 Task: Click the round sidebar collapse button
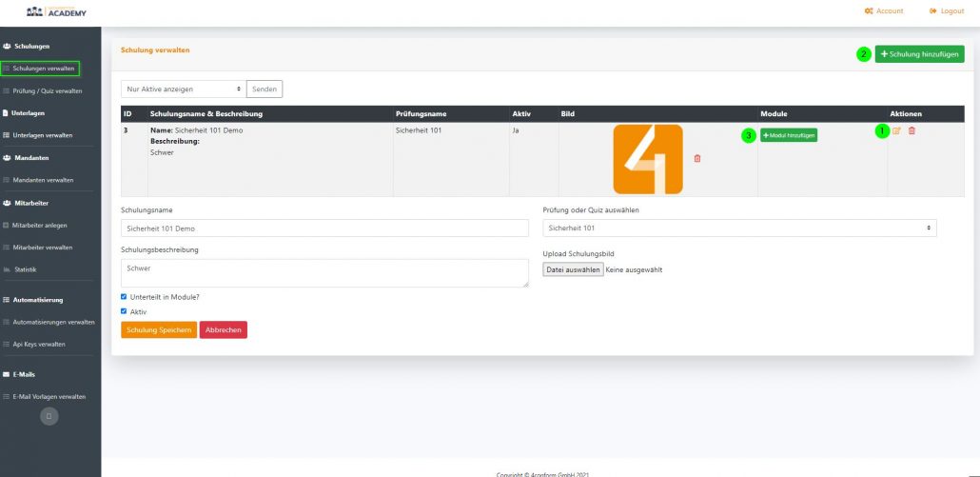click(x=50, y=416)
